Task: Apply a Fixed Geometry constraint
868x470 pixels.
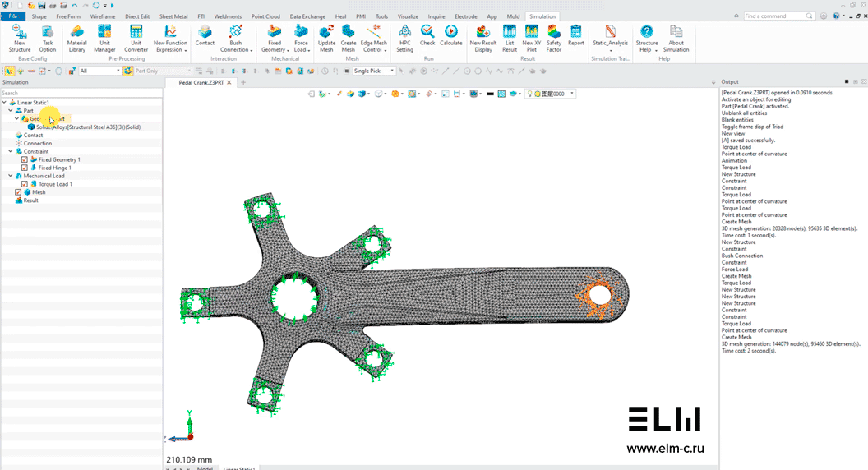Action: 274,39
